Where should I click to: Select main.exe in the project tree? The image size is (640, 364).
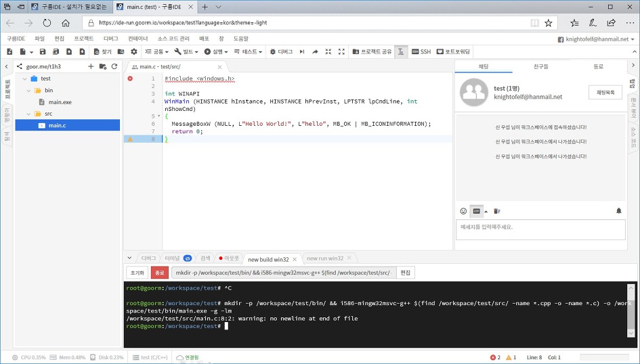(60, 102)
